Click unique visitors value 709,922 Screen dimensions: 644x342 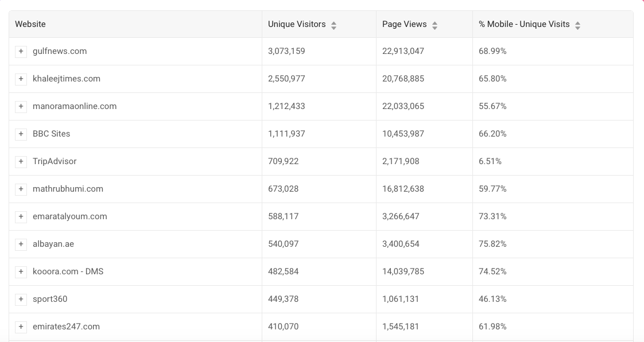click(284, 161)
